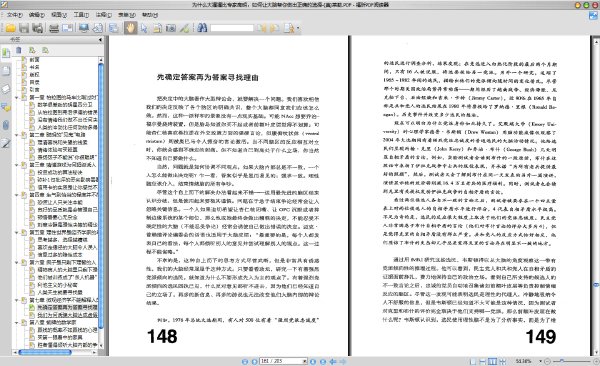Screen dimensions: 600x366
Task: Select single page view mode
Action: point(473,361)
